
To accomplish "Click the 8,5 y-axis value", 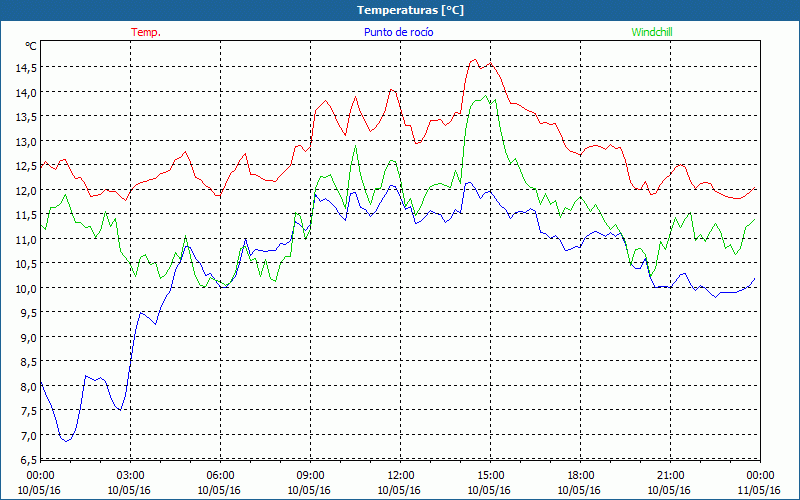I will coord(29,362).
